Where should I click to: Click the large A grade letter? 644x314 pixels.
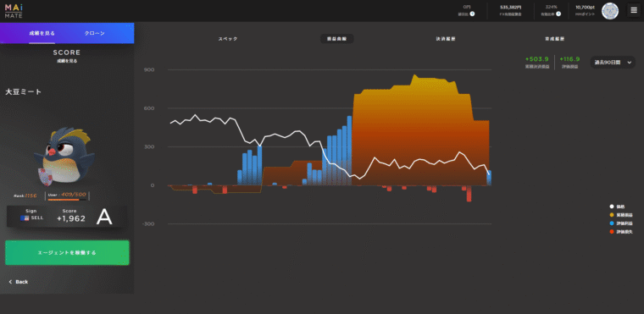pos(104,218)
